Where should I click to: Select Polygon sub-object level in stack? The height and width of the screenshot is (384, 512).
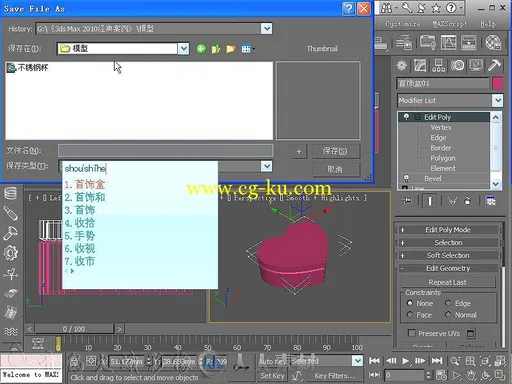coord(443,158)
